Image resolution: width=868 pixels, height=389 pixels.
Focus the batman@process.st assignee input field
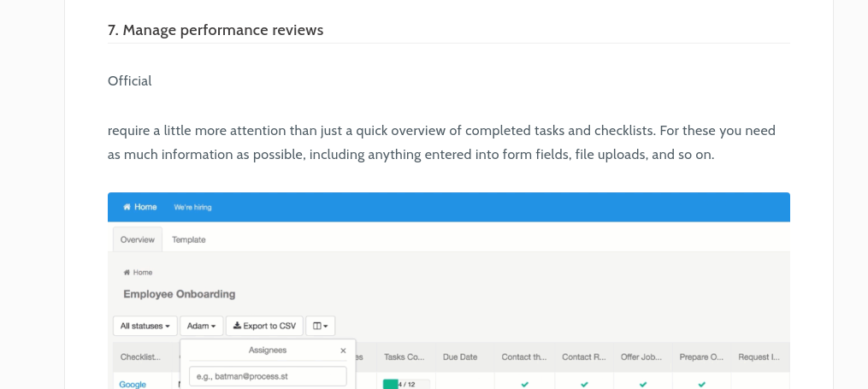pos(268,376)
